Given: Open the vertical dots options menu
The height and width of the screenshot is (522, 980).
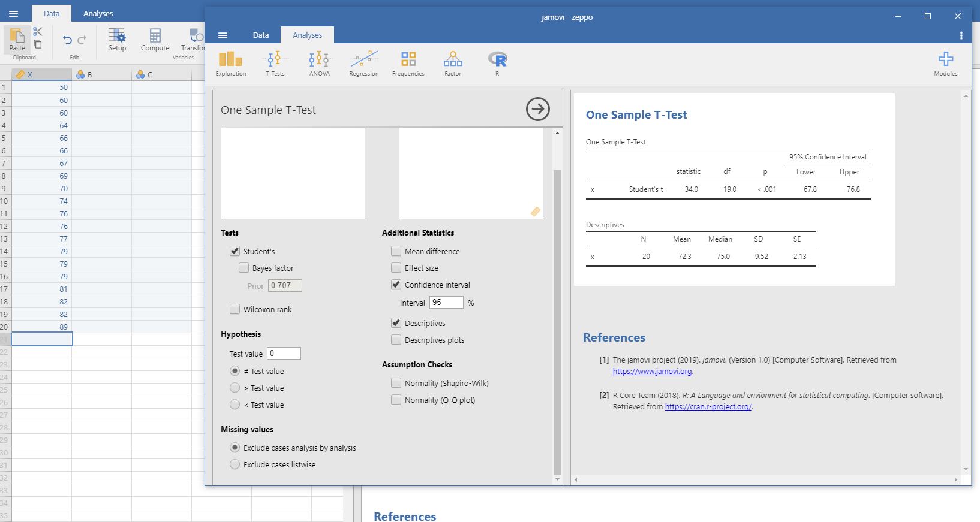Looking at the screenshot, I should pos(961,35).
